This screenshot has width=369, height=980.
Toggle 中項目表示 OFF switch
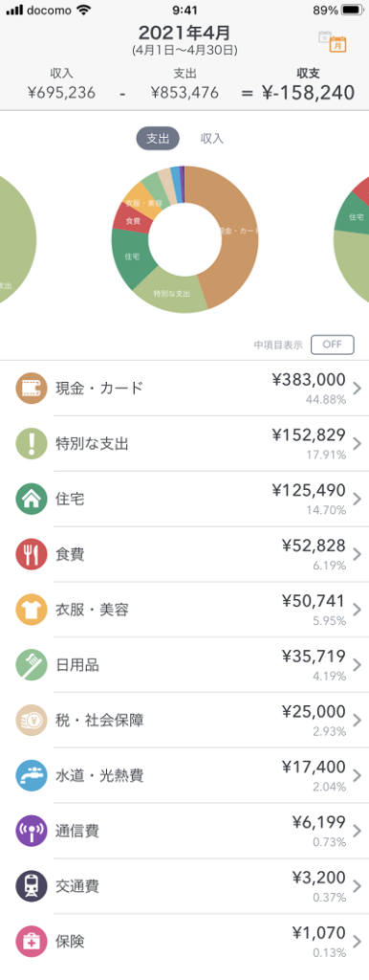[332, 345]
